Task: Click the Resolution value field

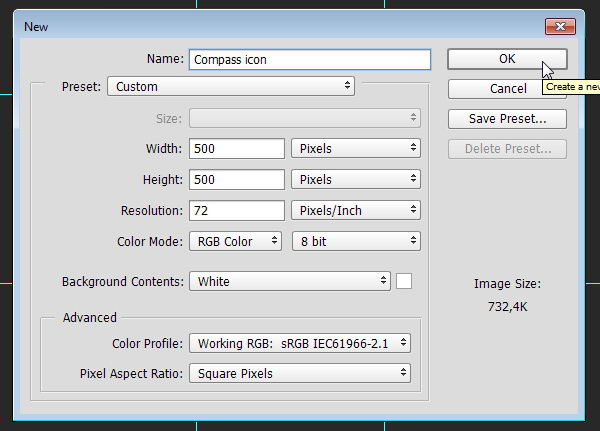Action: [236, 211]
